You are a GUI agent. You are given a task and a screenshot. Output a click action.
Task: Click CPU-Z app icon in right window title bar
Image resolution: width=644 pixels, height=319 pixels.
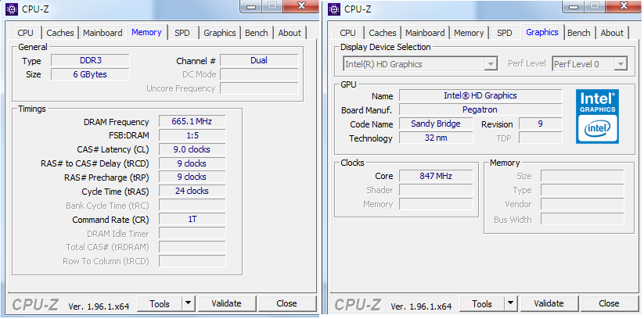click(x=334, y=9)
